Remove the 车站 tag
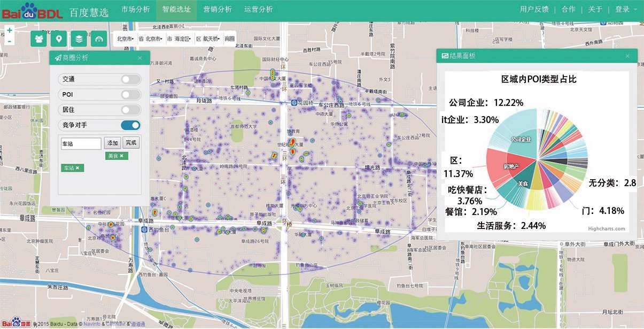Screen dimensions: 644x329 coord(77,168)
